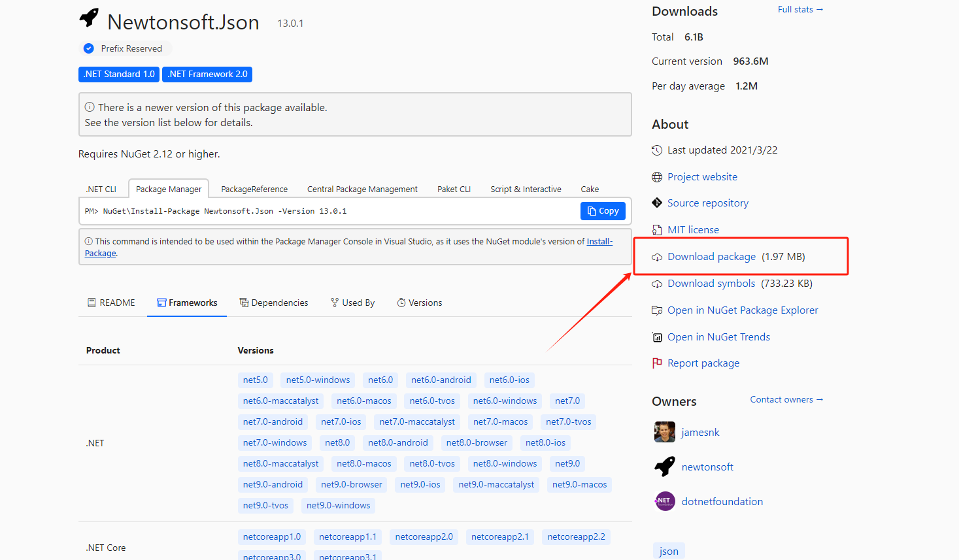The image size is (959, 560).
Task: Click the cloud icon beside Download package
Action: 657,257
